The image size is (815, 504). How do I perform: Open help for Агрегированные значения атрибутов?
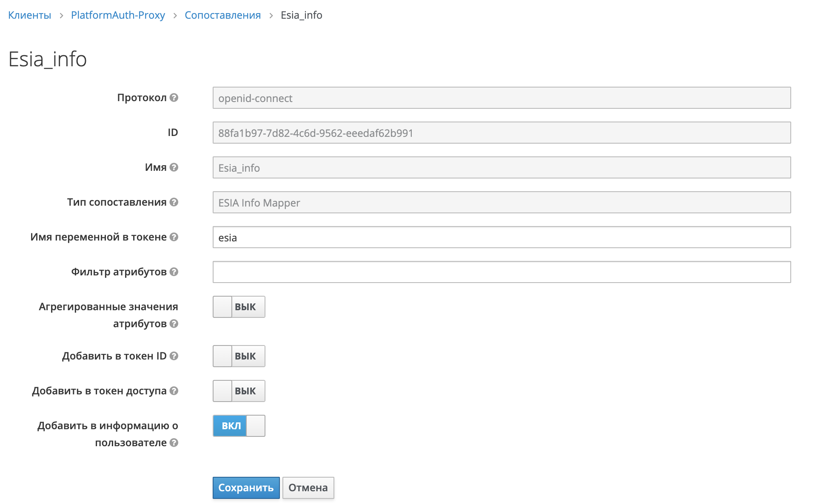[174, 324]
